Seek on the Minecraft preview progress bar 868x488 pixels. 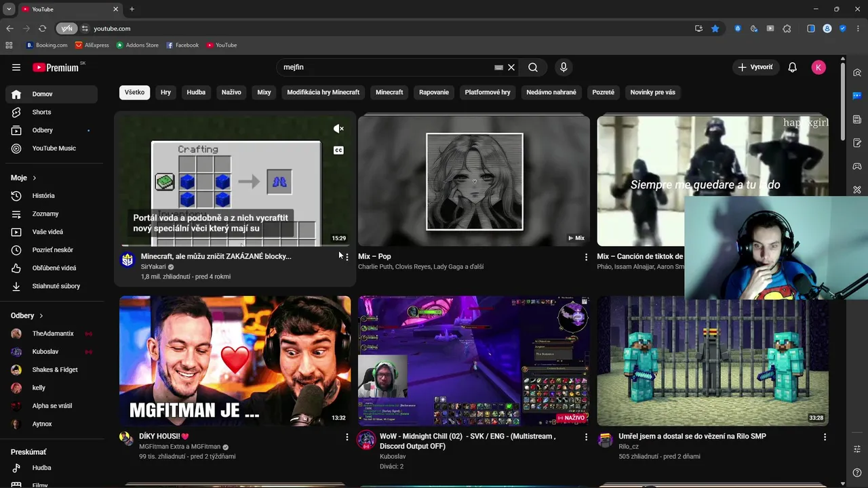(x=235, y=245)
